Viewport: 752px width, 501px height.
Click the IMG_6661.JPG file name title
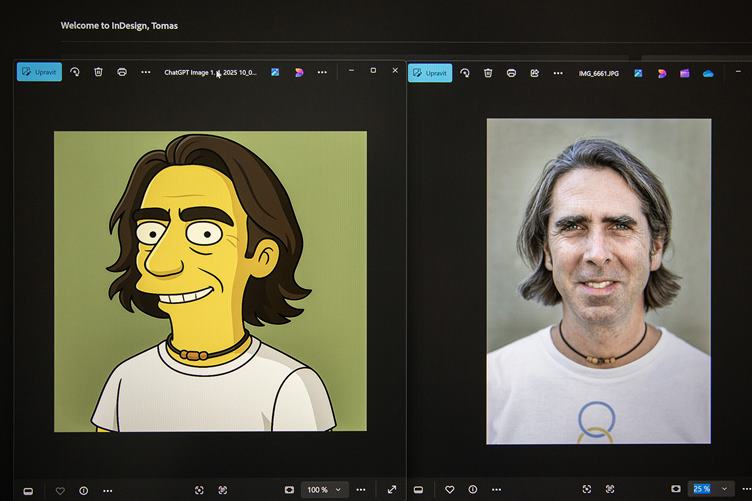coord(599,73)
